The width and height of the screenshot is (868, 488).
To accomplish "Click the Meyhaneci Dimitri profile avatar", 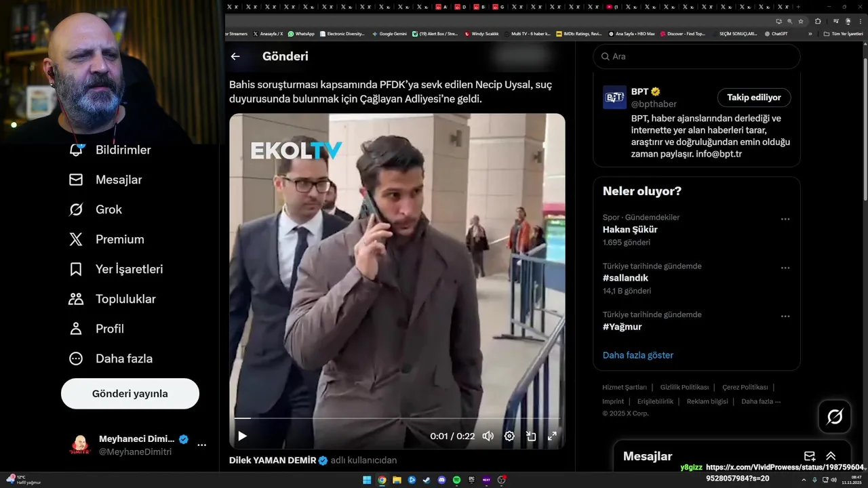I will tap(80, 445).
